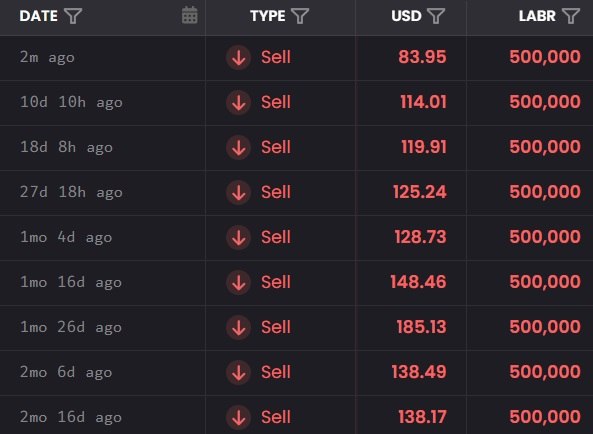Click the sell arrow icon for 185.13 trade

click(x=238, y=327)
